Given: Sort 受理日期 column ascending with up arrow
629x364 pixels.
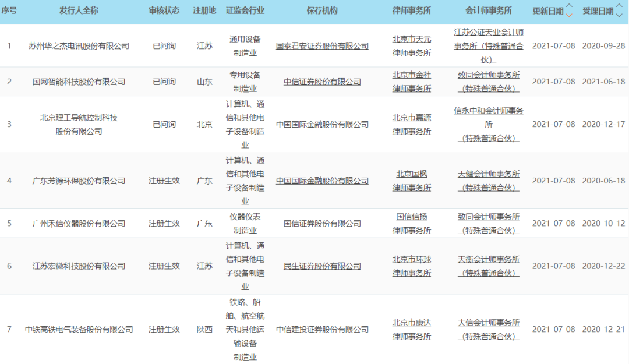Looking at the screenshot, I should [619, 6].
